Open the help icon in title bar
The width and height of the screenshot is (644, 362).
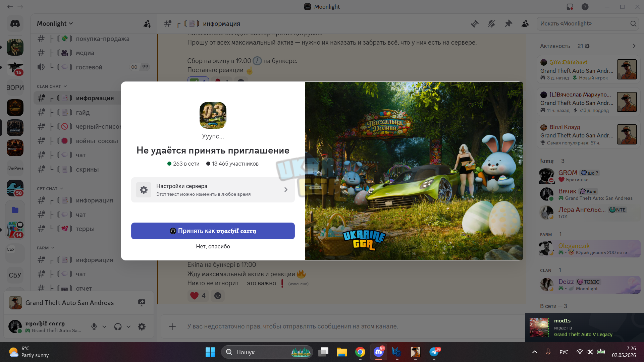[x=585, y=7]
